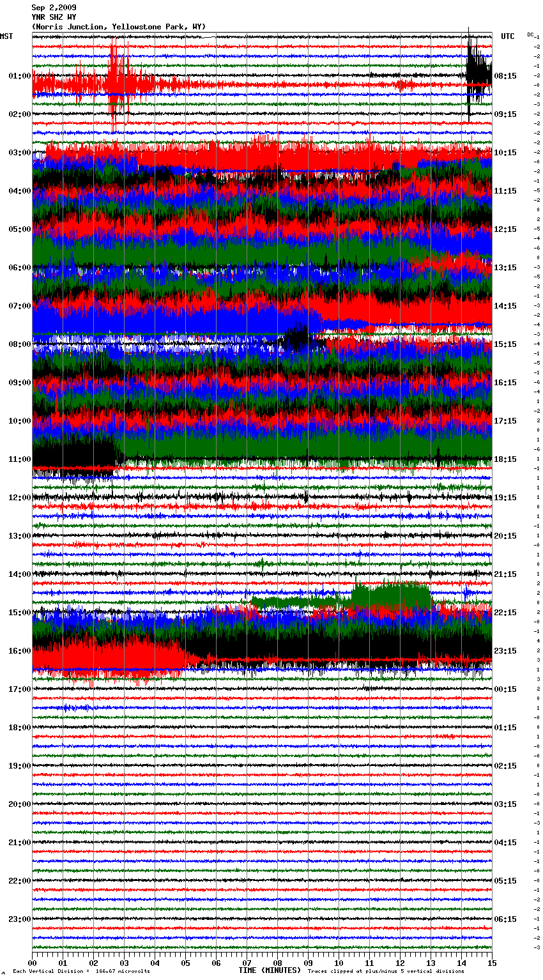Click the 21:15 UTC time label
The image size is (543, 980).
point(505,574)
